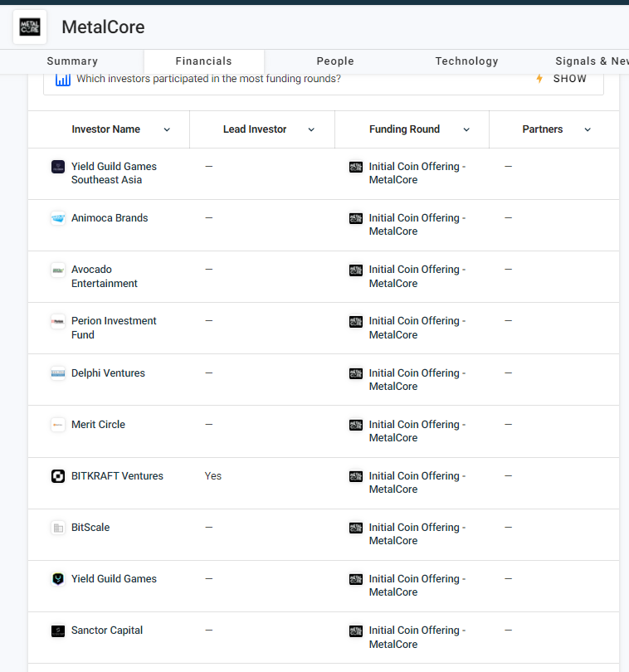Open the Funding Round column dropdown

pyautogui.click(x=466, y=129)
